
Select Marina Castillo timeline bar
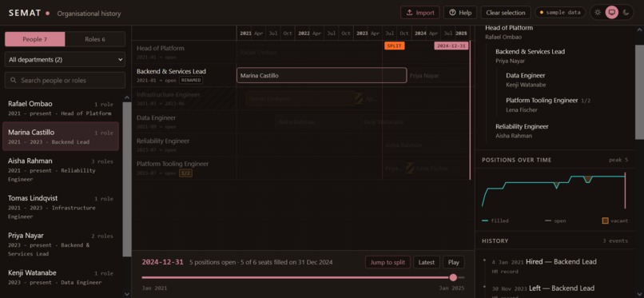click(x=321, y=76)
